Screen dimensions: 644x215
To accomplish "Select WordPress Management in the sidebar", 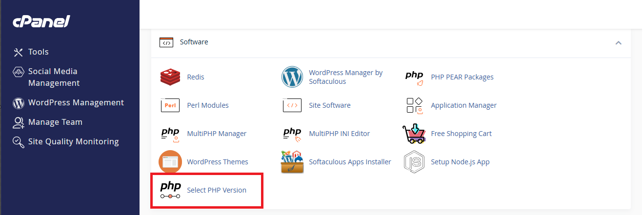I will [76, 103].
